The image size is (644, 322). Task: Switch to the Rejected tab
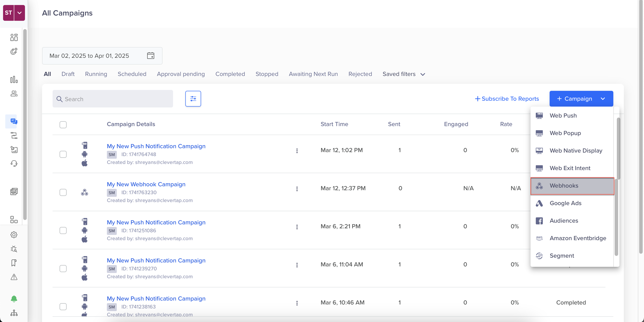tap(360, 74)
